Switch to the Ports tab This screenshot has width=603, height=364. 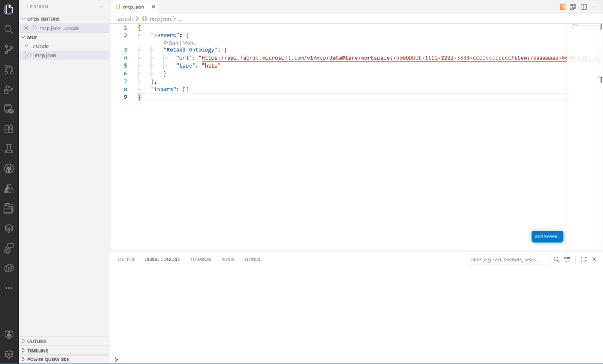coord(228,260)
